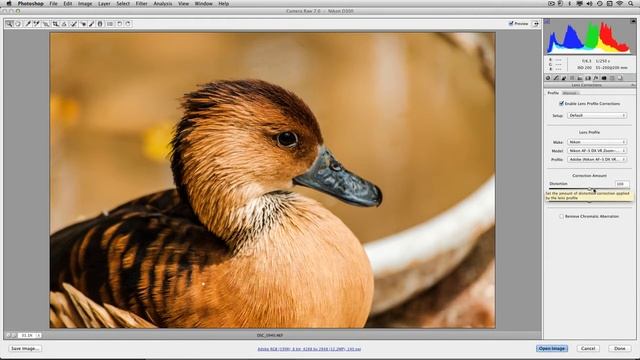Open the Layer menu
The image size is (640, 360).
(104, 4)
